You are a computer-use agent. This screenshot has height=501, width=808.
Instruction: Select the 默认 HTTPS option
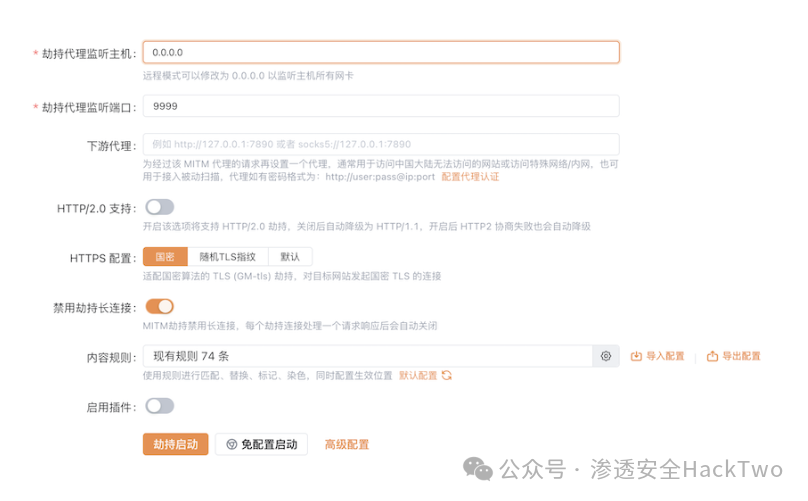coord(290,257)
